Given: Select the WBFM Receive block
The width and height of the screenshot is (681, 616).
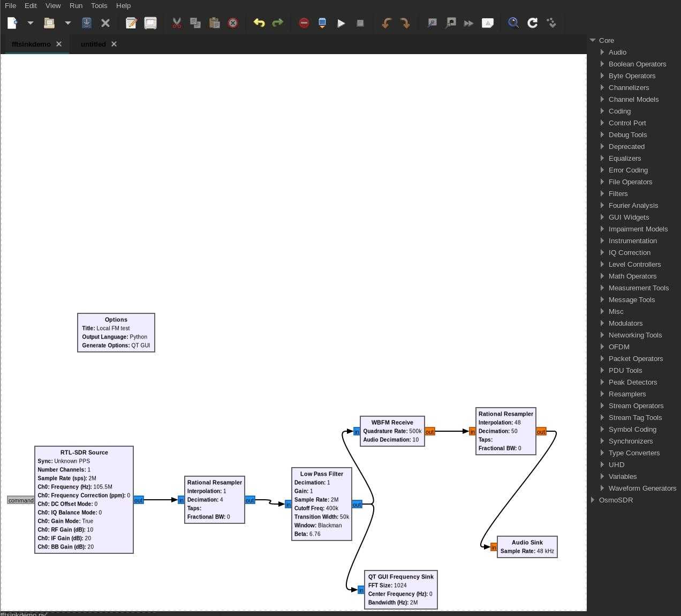Looking at the screenshot, I should [392, 423].
